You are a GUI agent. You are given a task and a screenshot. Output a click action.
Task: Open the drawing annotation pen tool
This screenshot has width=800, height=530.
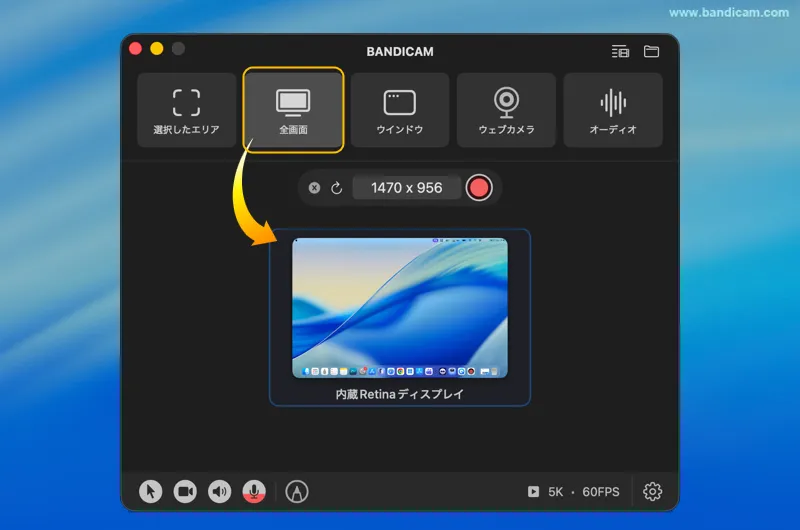[297, 492]
